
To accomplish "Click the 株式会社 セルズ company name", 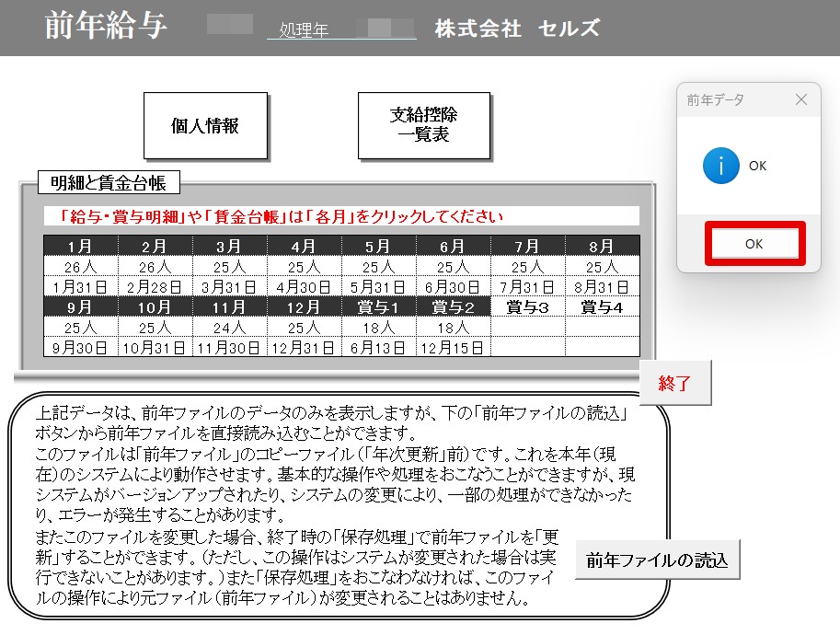I will coord(517,29).
